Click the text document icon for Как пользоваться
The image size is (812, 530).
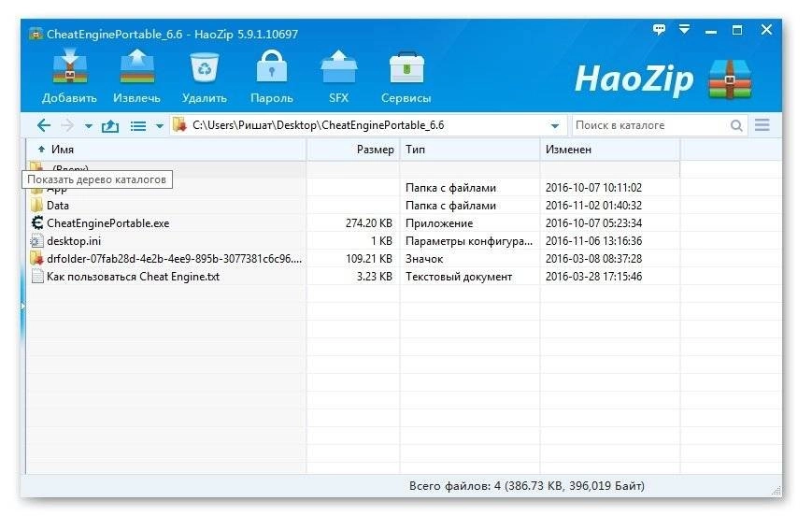point(37,276)
